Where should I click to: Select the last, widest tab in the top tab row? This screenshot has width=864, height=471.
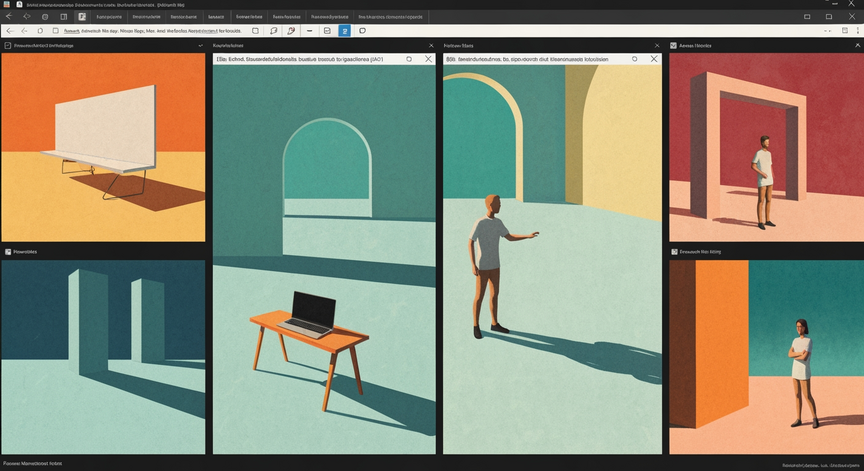pyautogui.click(x=391, y=17)
